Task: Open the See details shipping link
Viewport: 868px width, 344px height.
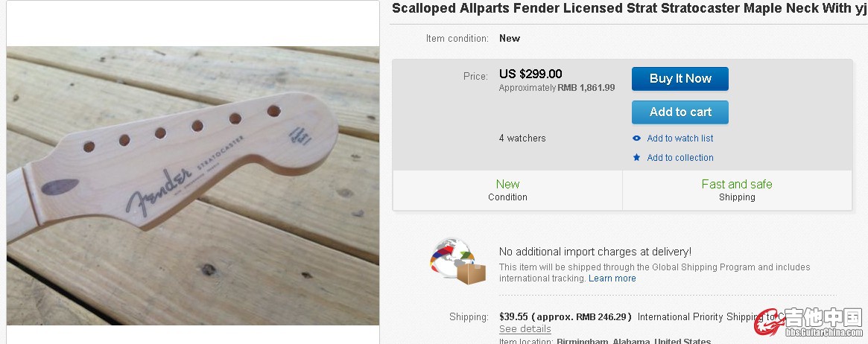Action: pos(525,329)
